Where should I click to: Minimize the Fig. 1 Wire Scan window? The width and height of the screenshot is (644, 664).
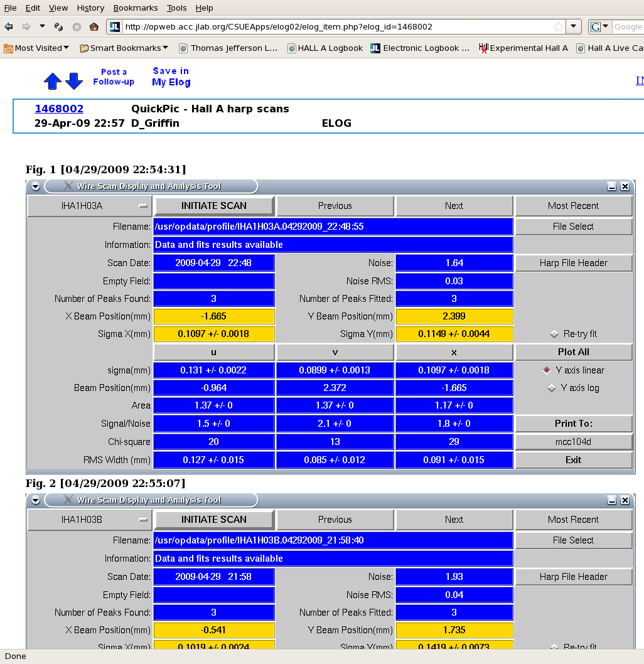pyautogui.click(x=611, y=186)
